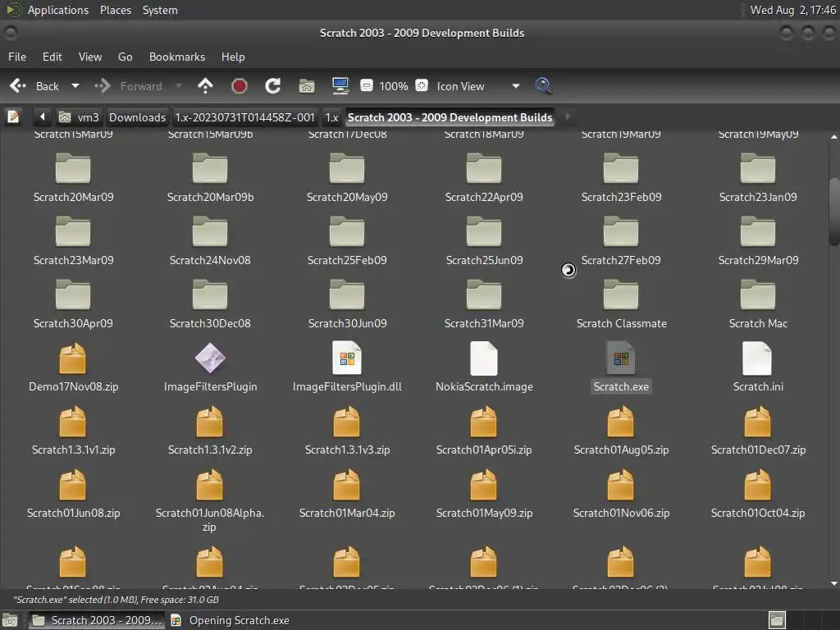This screenshot has width=840, height=630.
Task: Select Scratch01Dec07.zip archive
Action: pos(758,431)
